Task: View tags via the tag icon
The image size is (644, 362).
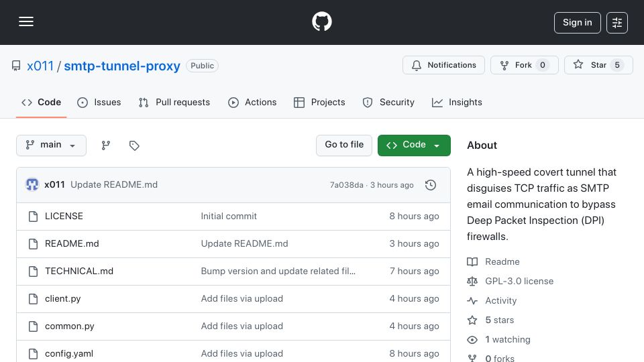Action: (134, 145)
